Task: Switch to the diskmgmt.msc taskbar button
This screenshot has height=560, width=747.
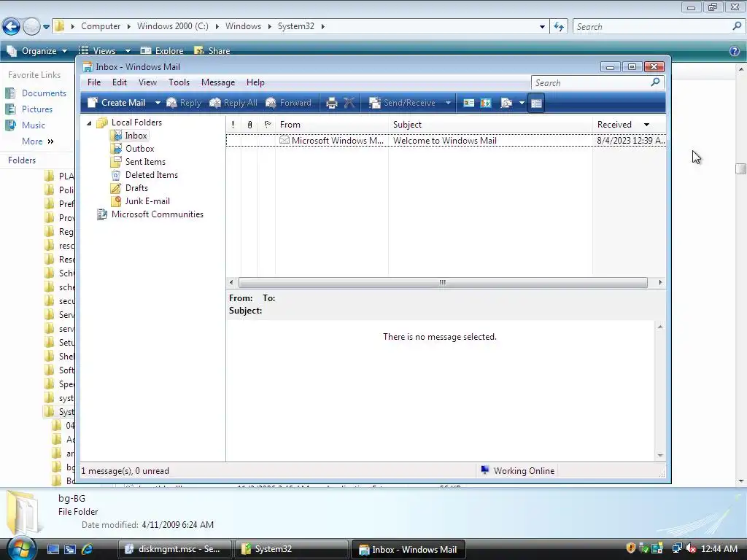Action: click(175, 549)
